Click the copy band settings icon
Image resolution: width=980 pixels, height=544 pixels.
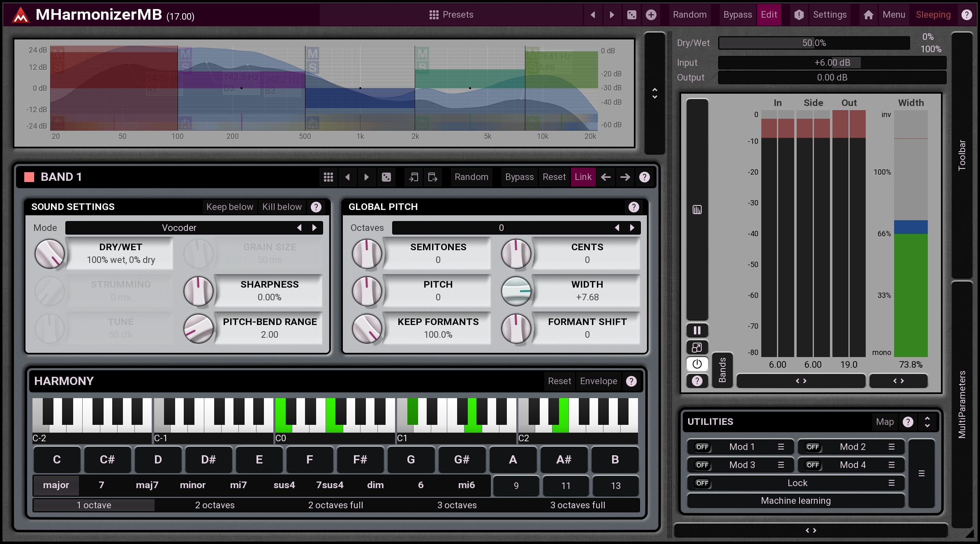click(414, 177)
